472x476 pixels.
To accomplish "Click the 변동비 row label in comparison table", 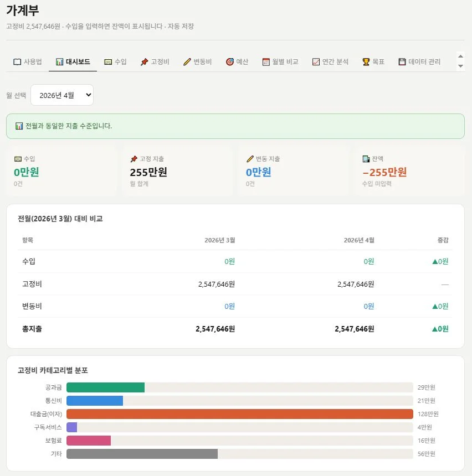I will pos(32,306).
